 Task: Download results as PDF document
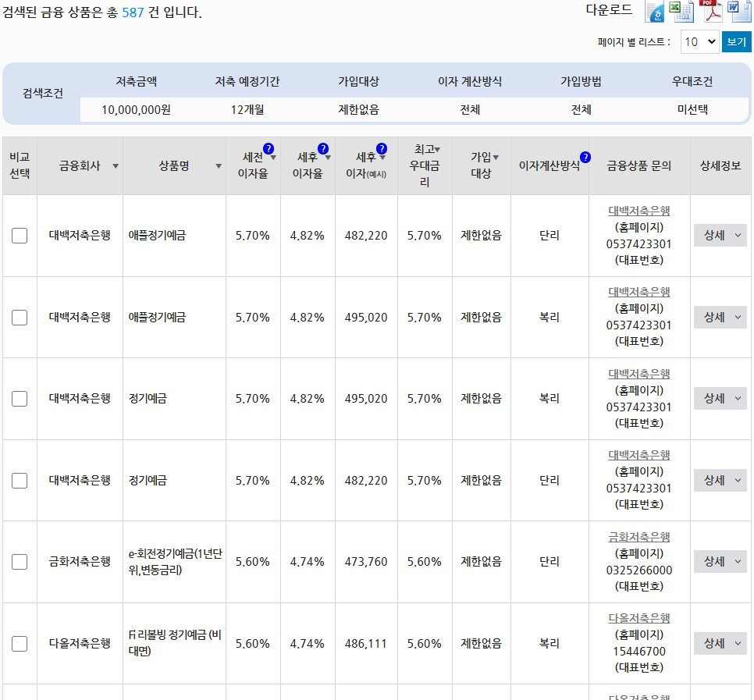pyautogui.click(x=712, y=11)
